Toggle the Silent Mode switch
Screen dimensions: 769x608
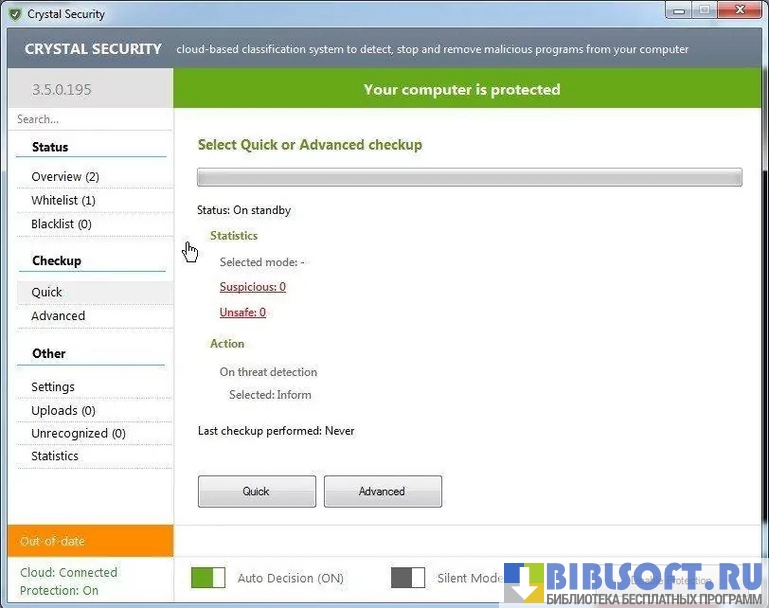(x=408, y=578)
